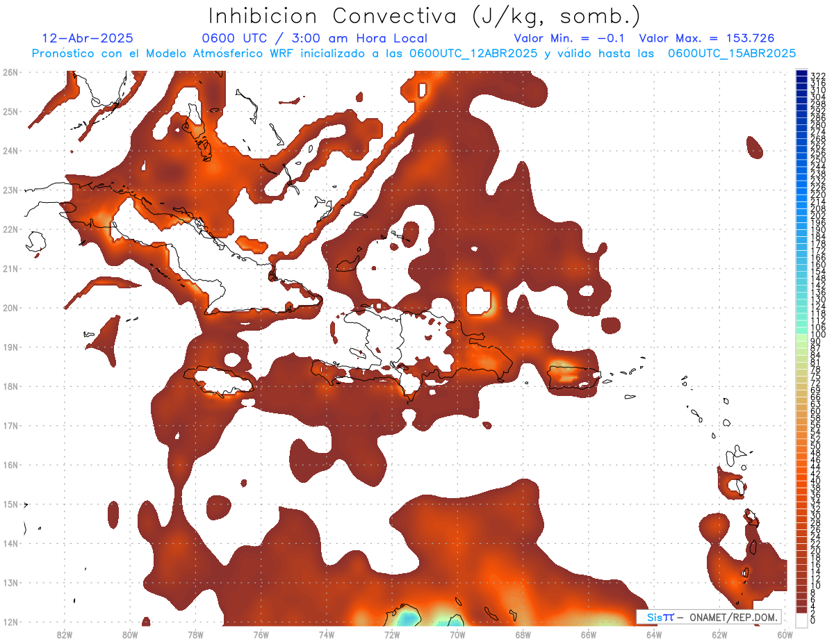The height and width of the screenshot is (644, 834).
Task: Click the 13N latitude label
Action: [11, 583]
